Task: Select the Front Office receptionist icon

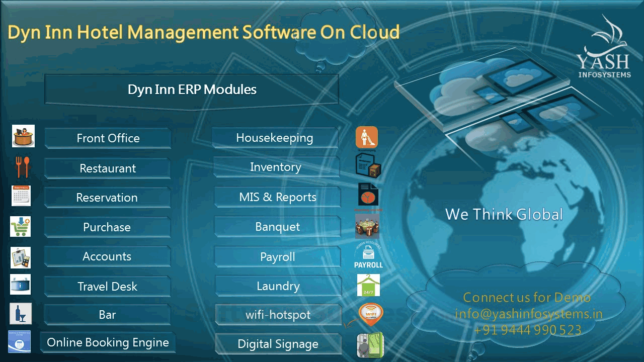Action: point(23,136)
